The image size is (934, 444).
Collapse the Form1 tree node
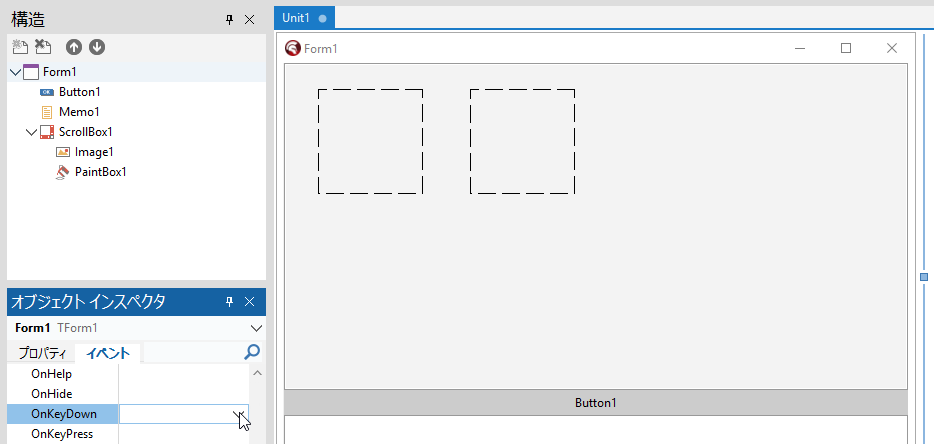click(15, 72)
